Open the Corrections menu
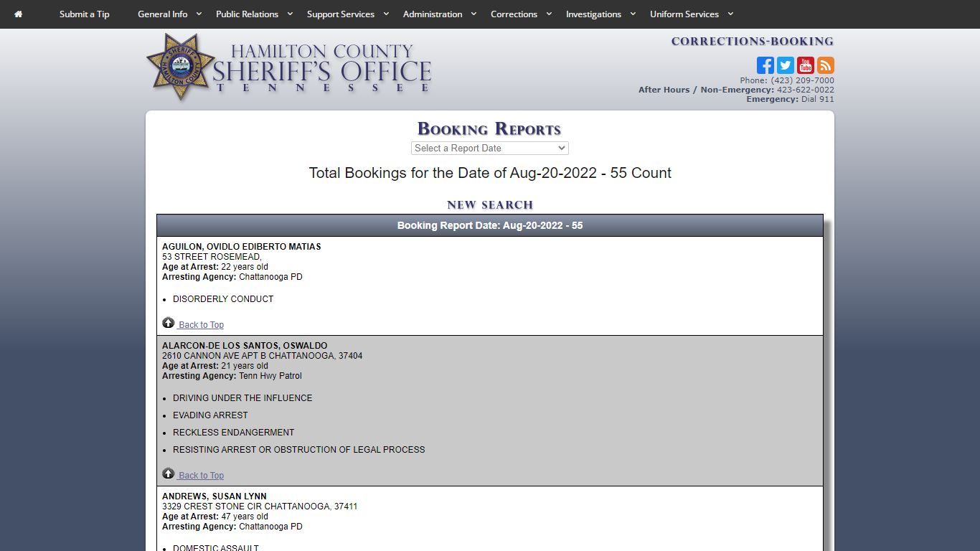The height and width of the screenshot is (551, 980). click(514, 14)
